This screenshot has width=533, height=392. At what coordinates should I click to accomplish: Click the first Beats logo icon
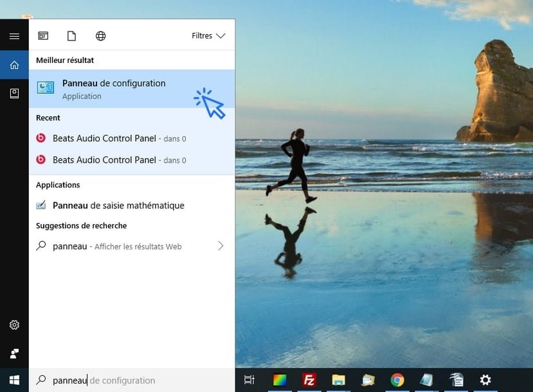(x=41, y=138)
